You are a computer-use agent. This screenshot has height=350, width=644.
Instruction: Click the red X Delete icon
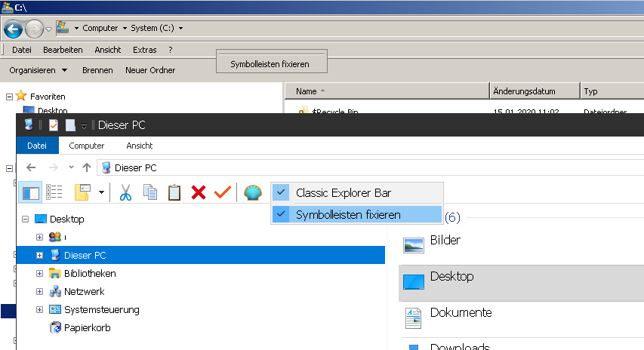(199, 192)
